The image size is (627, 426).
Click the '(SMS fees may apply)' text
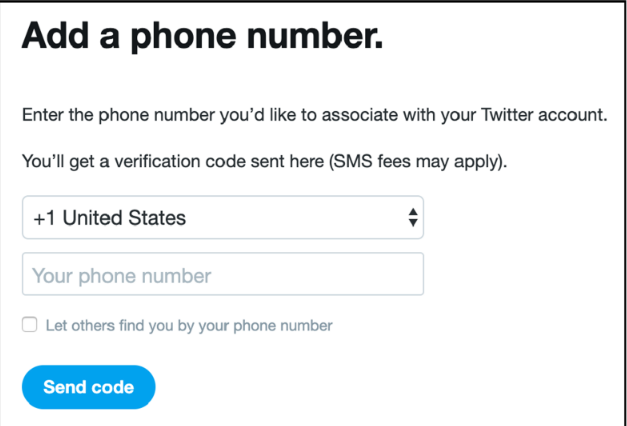click(x=418, y=162)
